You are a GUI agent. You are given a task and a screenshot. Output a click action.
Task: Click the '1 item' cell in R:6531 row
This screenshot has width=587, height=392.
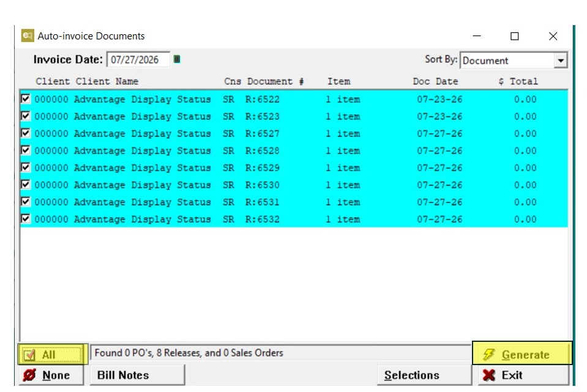pyautogui.click(x=343, y=202)
